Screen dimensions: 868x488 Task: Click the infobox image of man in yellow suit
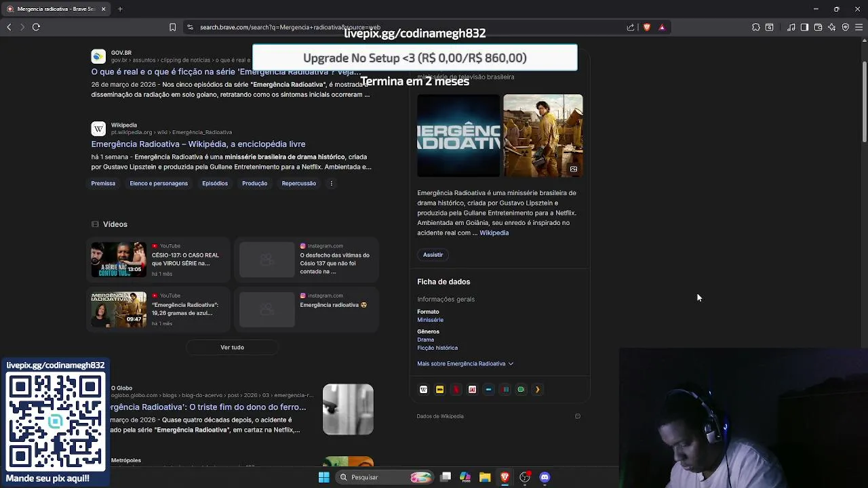pyautogui.click(x=542, y=136)
